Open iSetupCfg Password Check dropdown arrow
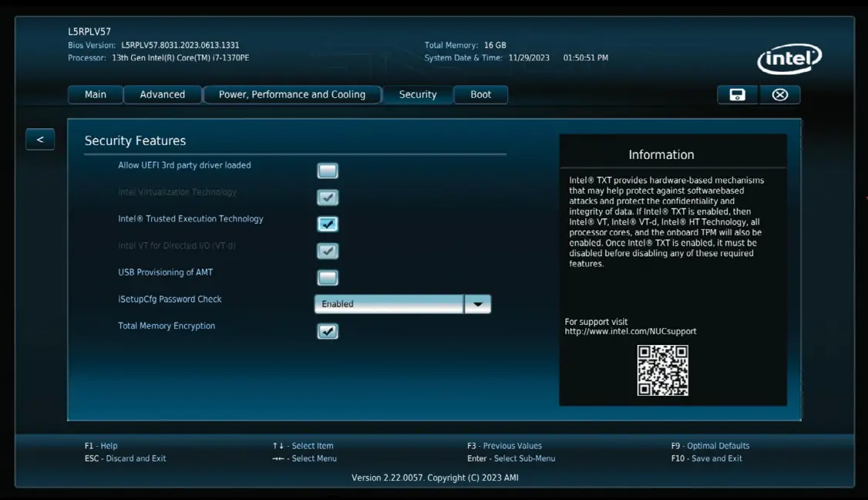The height and width of the screenshot is (500, 868). click(478, 304)
